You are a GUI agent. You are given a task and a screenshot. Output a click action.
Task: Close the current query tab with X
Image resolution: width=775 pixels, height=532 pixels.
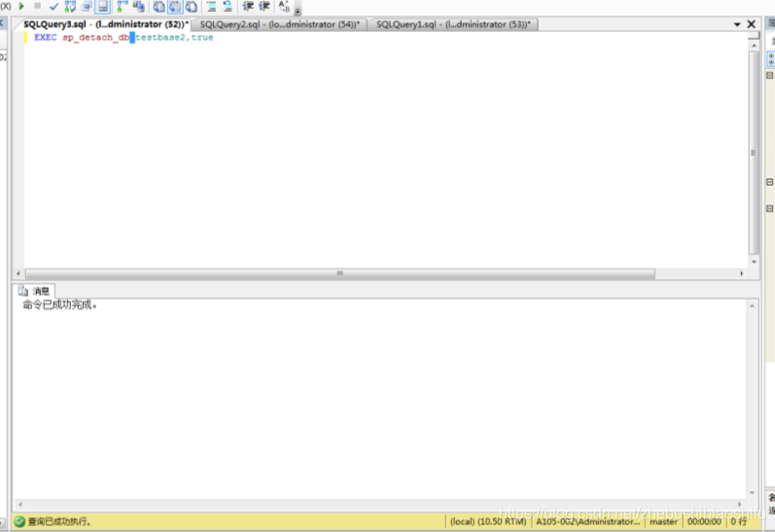click(x=752, y=24)
